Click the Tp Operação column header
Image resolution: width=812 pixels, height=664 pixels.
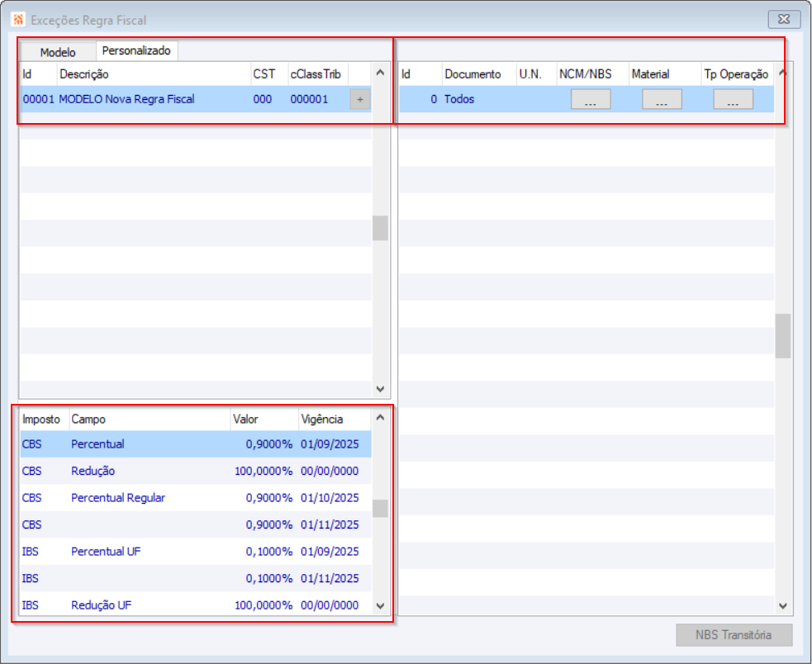point(737,74)
